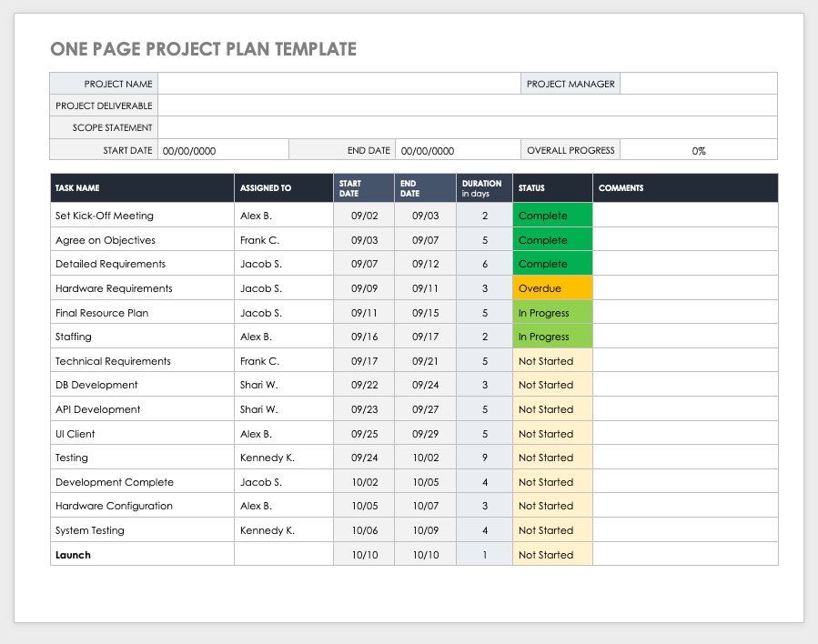Click the Hardware Requirements task cell

click(142, 288)
